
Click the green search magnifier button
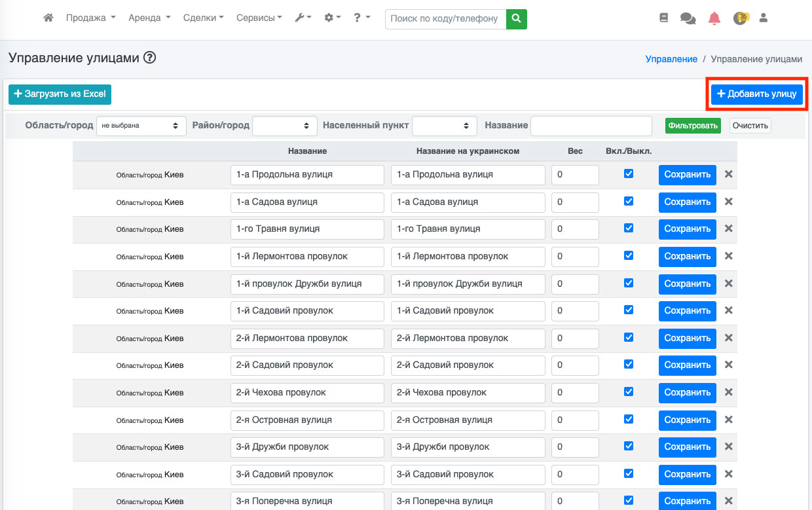[x=517, y=19]
